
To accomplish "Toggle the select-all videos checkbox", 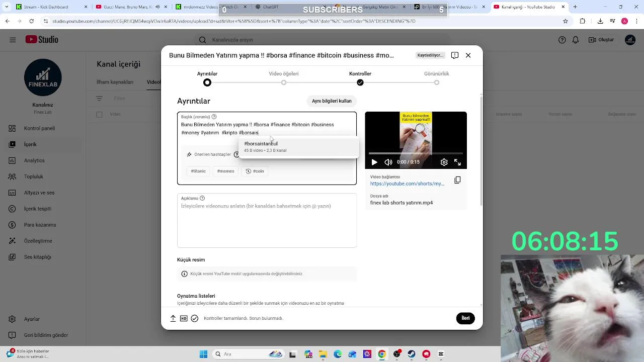I will tap(99, 114).
